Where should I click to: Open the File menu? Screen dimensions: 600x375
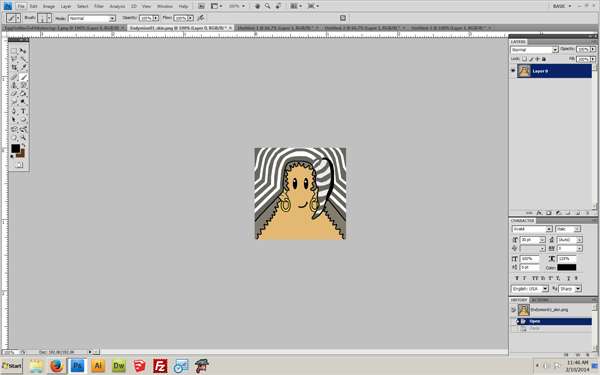click(21, 6)
